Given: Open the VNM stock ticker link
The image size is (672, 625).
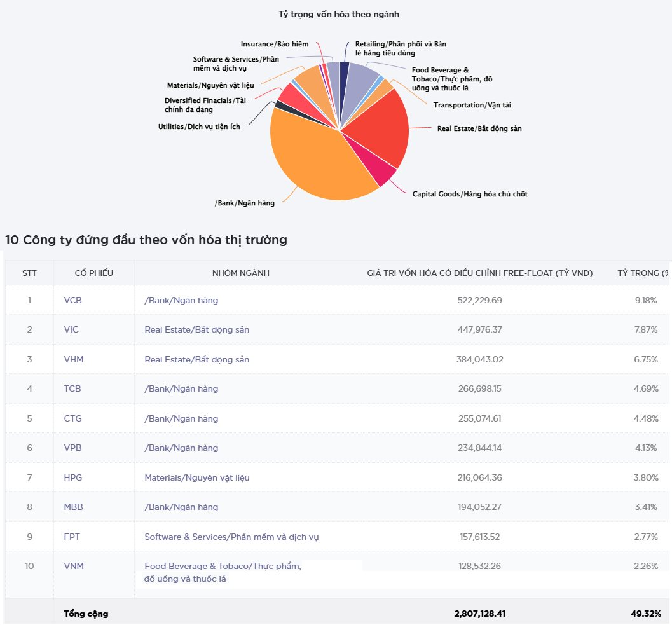Looking at the screenshot, I should point(73,566).
